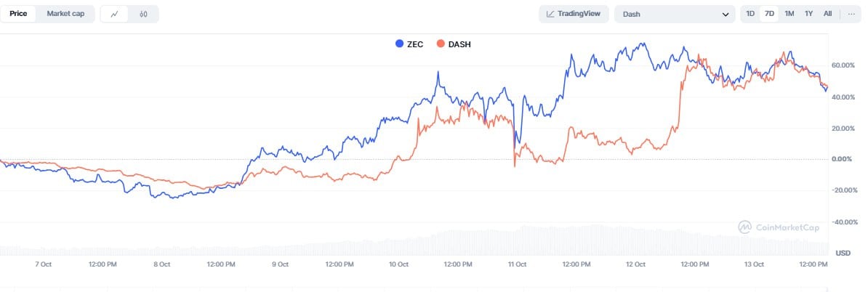The image size is (868, 292).
Task: Set chart range to 7D
Action: coord(769,14)
